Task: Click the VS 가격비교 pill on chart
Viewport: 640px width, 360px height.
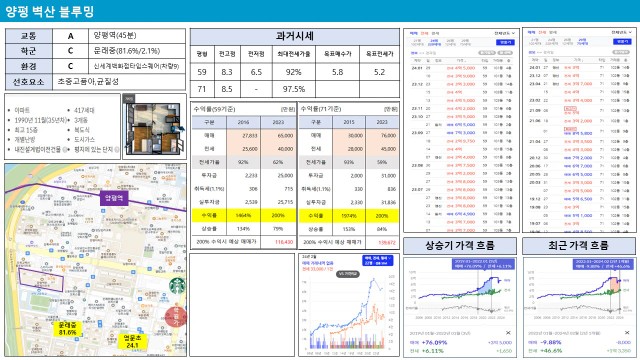Action: pyautogui.click(x=348, y=274)
